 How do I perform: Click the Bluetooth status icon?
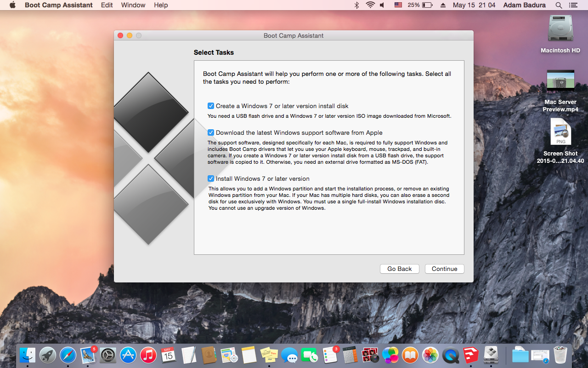pyautogui.click(x=356, y=5)
